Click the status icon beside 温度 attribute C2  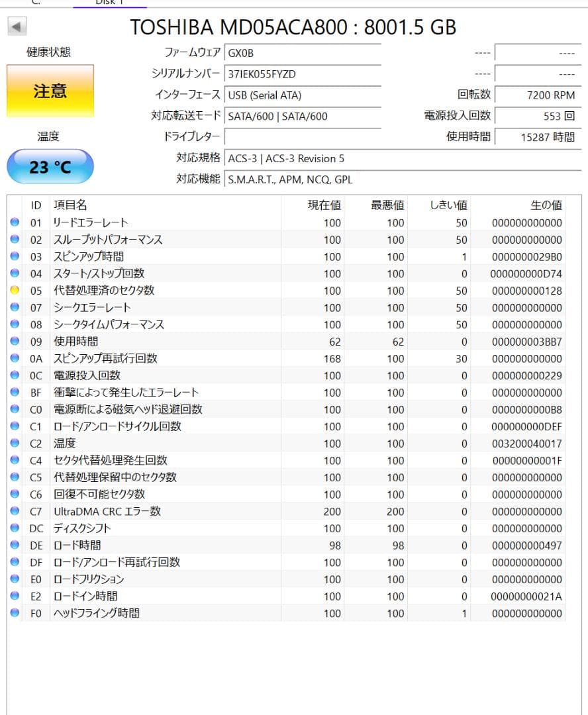pos(15,443)
